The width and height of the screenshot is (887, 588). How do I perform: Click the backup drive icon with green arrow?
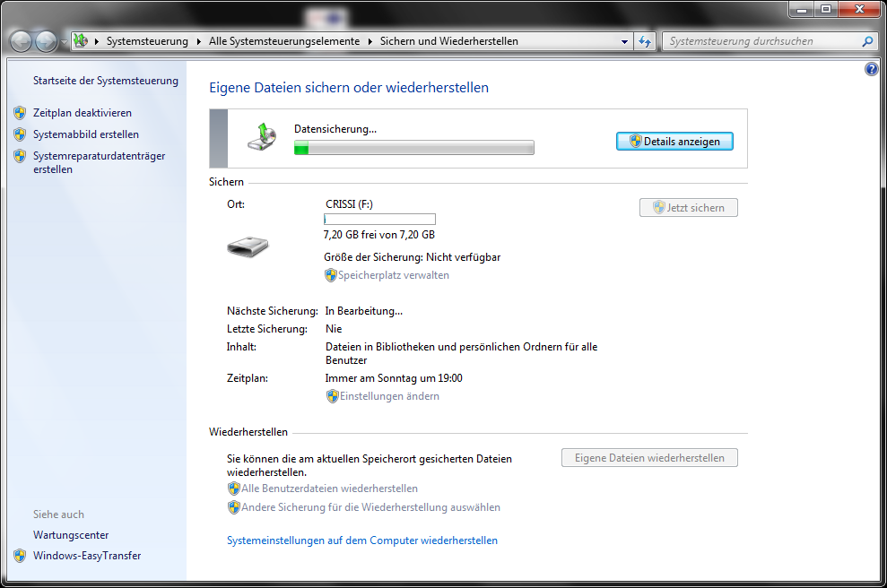(x=262, y=137)
